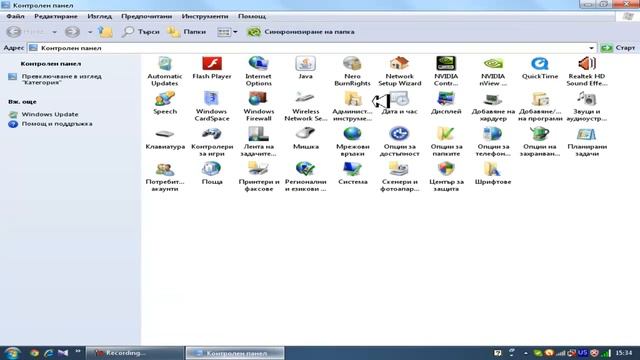
Task: Click the Старт go button
Action: coord(618,48)
